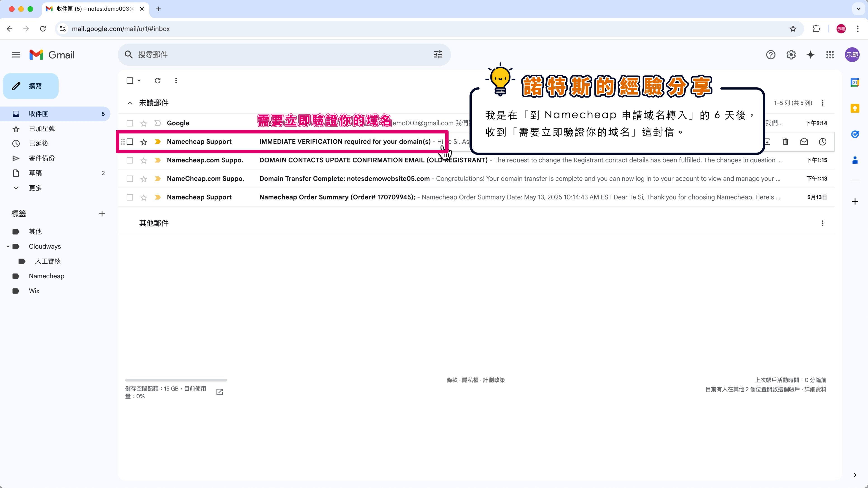Select the Domain Transfer Complete email checkbox
Viewport: 868px width, 488px height.
[x=130, y=179]
